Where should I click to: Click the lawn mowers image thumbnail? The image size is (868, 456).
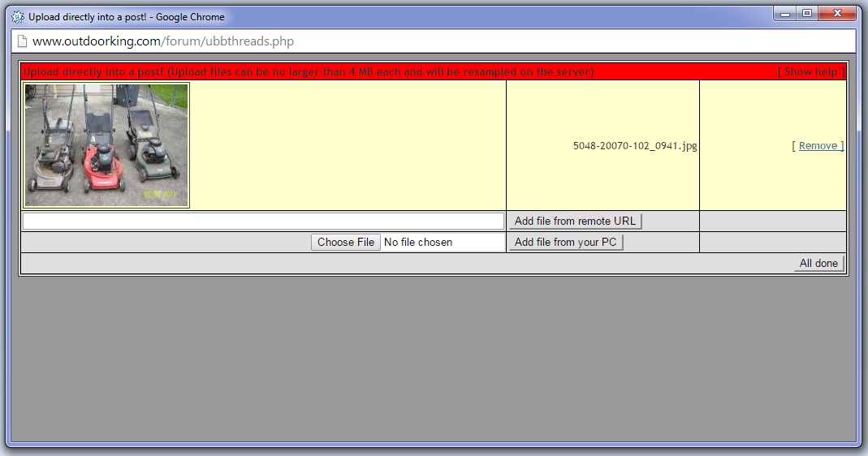point(106,145)
